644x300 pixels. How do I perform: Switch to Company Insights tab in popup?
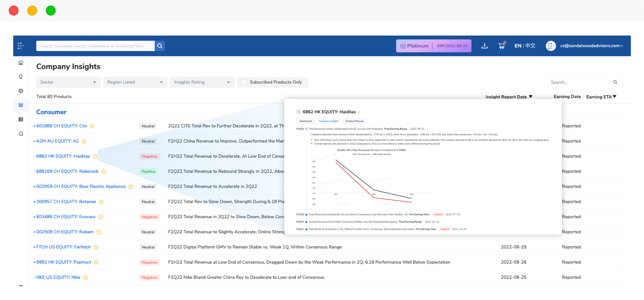(329, 121)
